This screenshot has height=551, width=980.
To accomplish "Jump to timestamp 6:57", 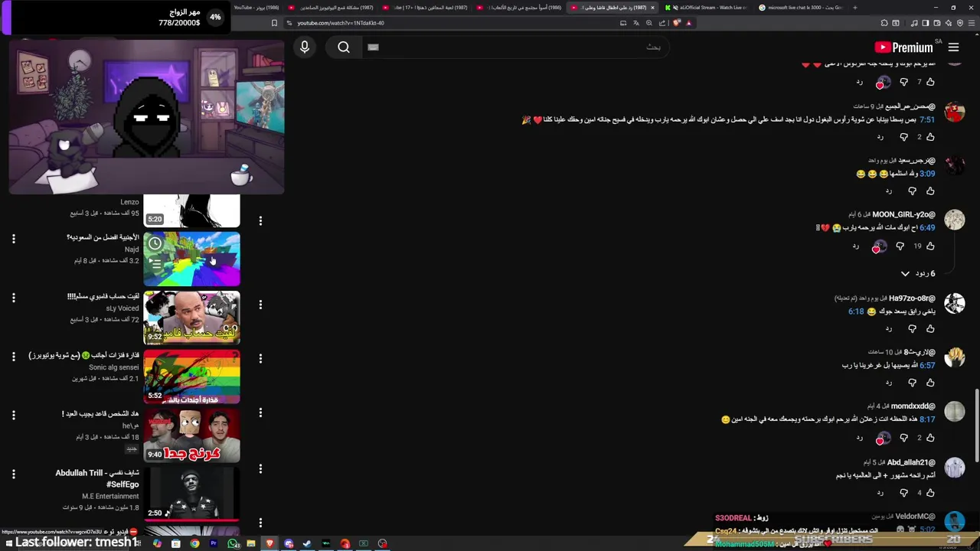I will point(927,366).
